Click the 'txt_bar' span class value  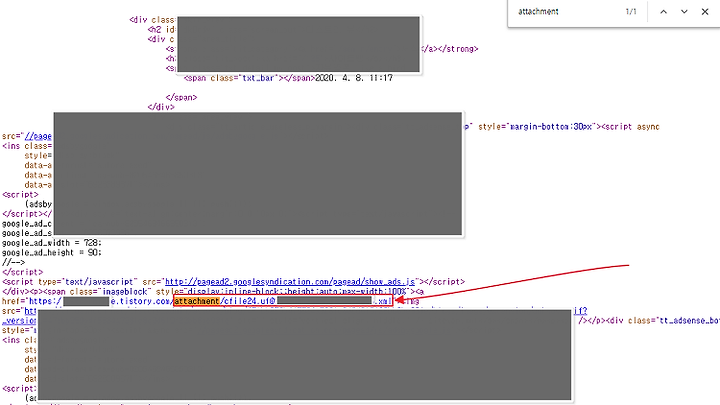tap(258, 78)
